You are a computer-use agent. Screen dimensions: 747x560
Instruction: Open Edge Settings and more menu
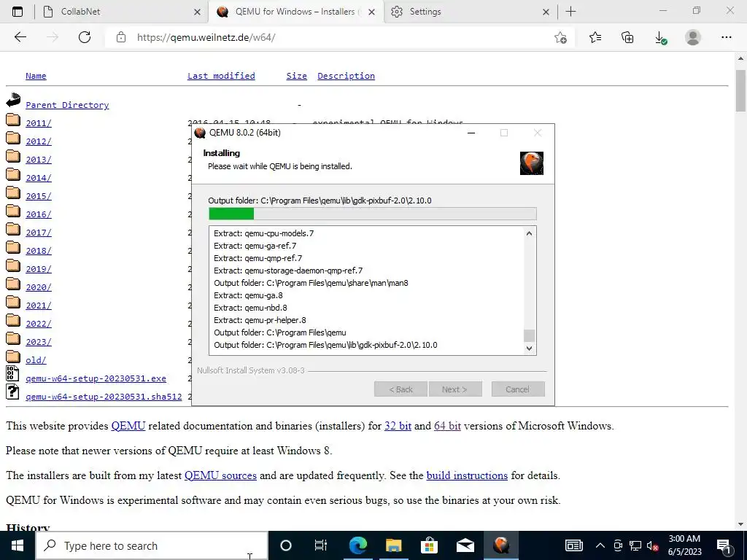coord(726,37)
